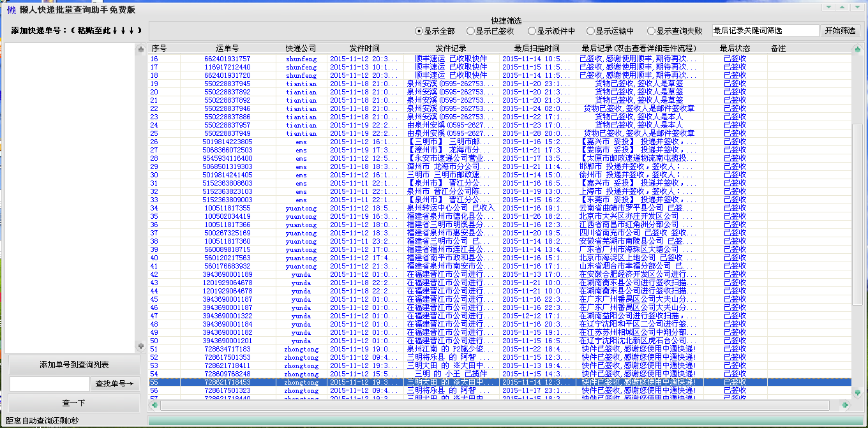Viewport: 868px width, 428px height.
Task: Switch filter to 显示派件中
Action: (532, 31)
